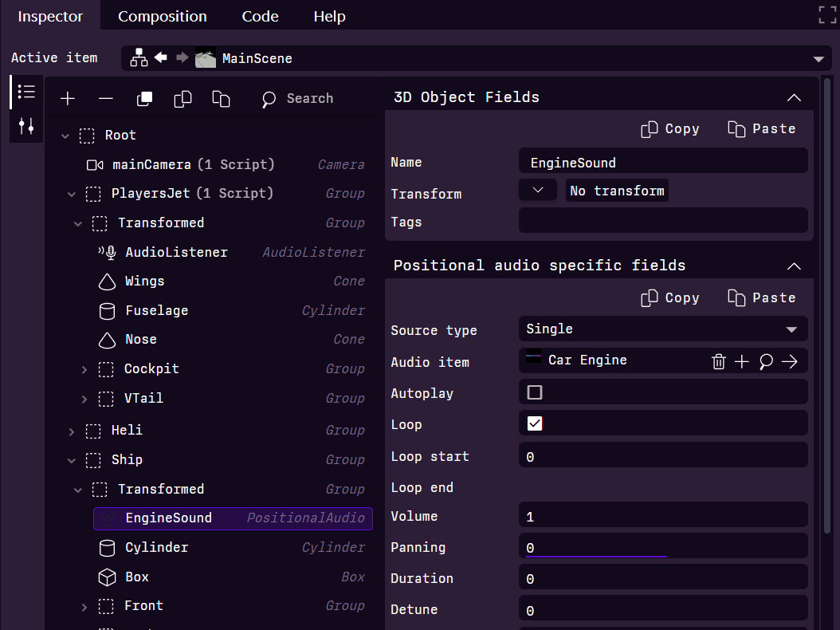Click the arrow to navigate to Car Engine
The width and height of the screenshot is (840, 630).
(789, 360)
